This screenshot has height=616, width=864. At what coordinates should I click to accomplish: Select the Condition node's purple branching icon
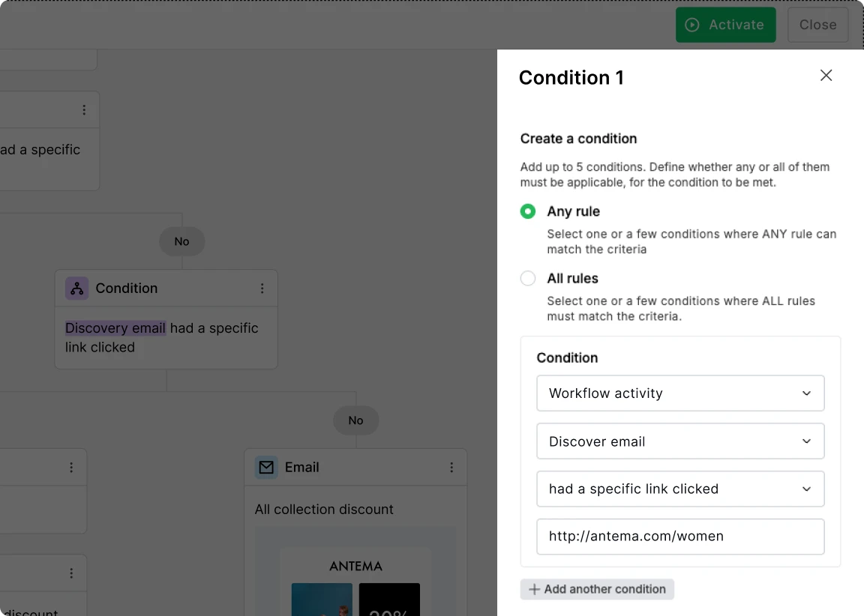(x=76, y=288)
